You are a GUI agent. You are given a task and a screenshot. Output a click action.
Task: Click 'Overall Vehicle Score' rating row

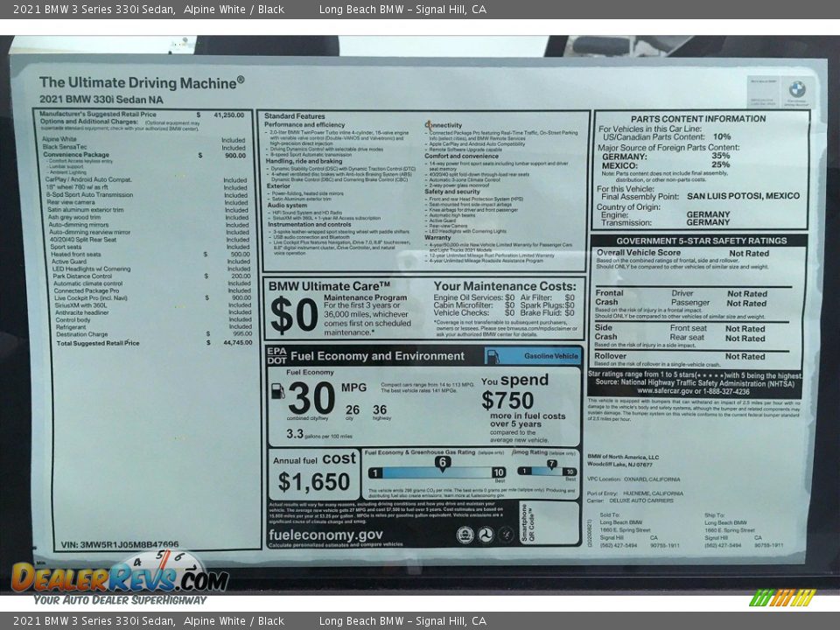[682, 253]
